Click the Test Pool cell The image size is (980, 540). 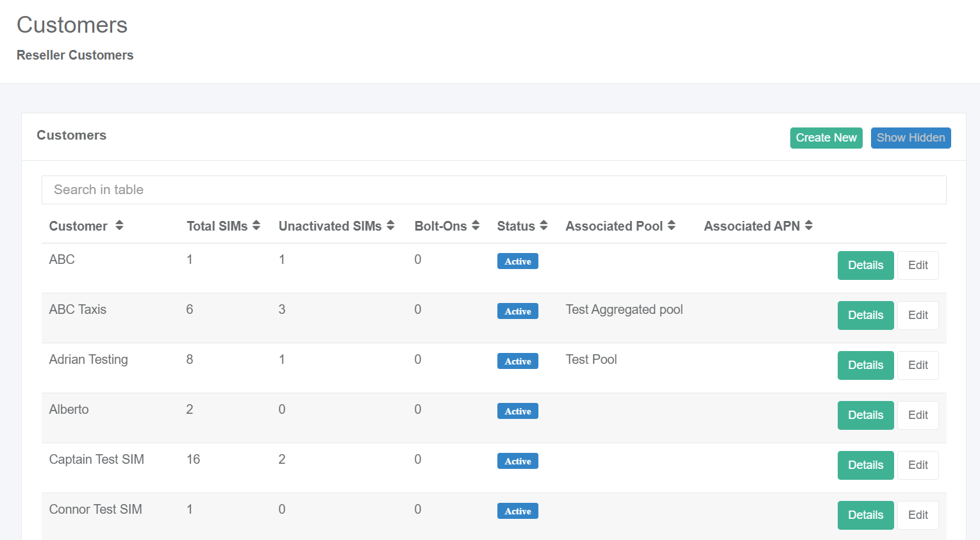coord(591,359)
